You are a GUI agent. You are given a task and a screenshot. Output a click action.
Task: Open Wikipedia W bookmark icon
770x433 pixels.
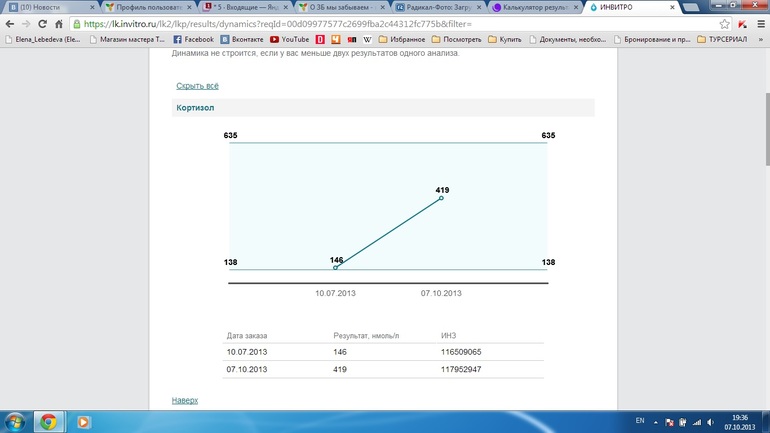367,39
